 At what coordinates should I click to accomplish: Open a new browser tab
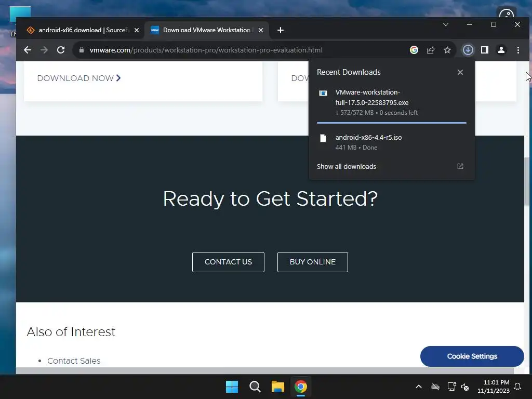(x=280, y=30)
